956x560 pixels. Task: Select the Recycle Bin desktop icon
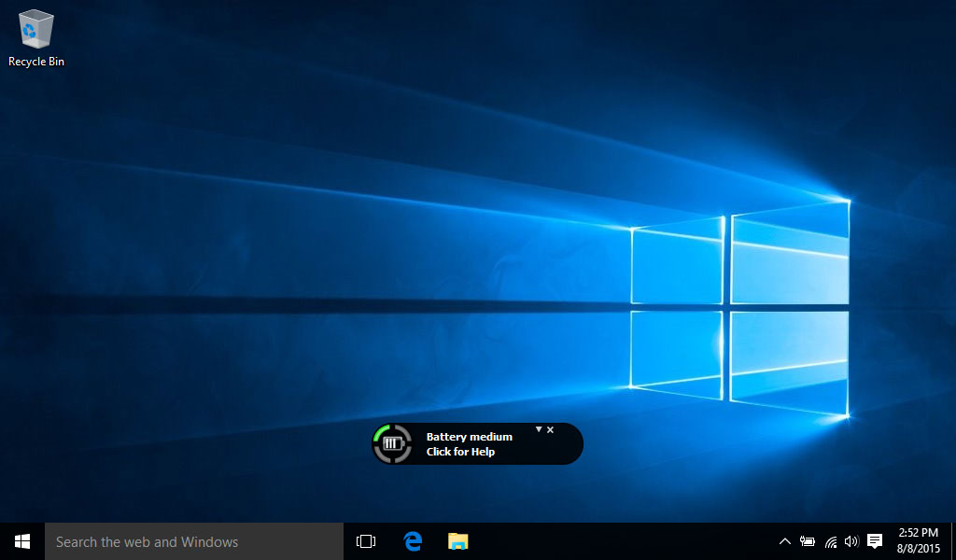pos(36,37)
